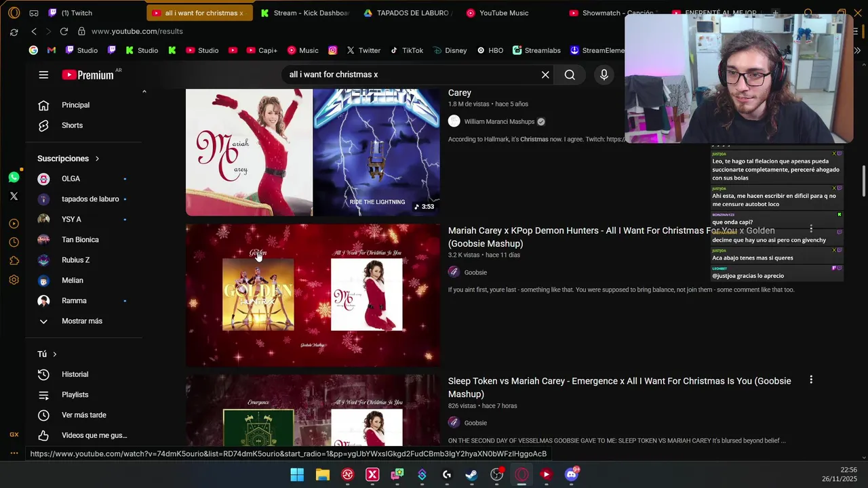Image resolution: width=868 pixels, height=488 pixels.
Task: Open Capi+ bookmark
Action: click(x=262, y=50)
